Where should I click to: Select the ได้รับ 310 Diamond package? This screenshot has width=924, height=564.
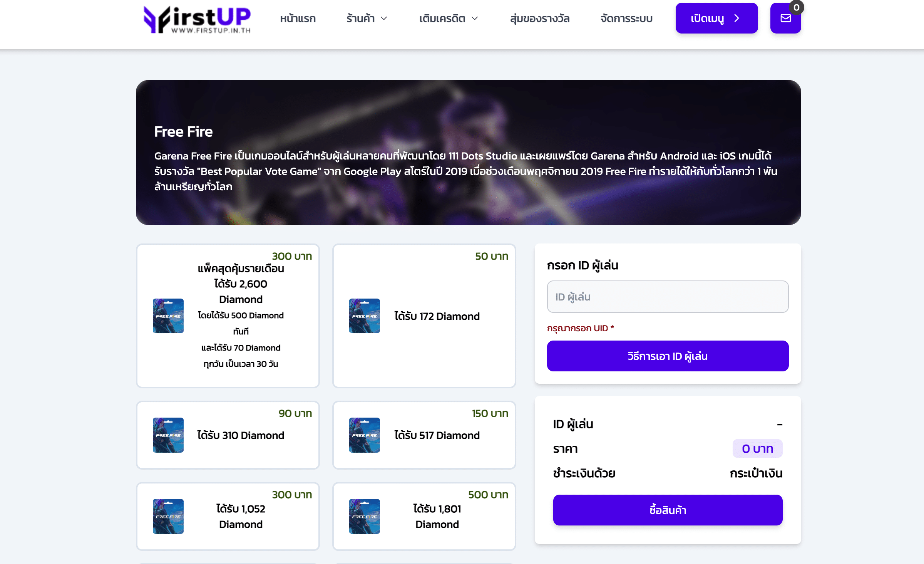(228, 435)
